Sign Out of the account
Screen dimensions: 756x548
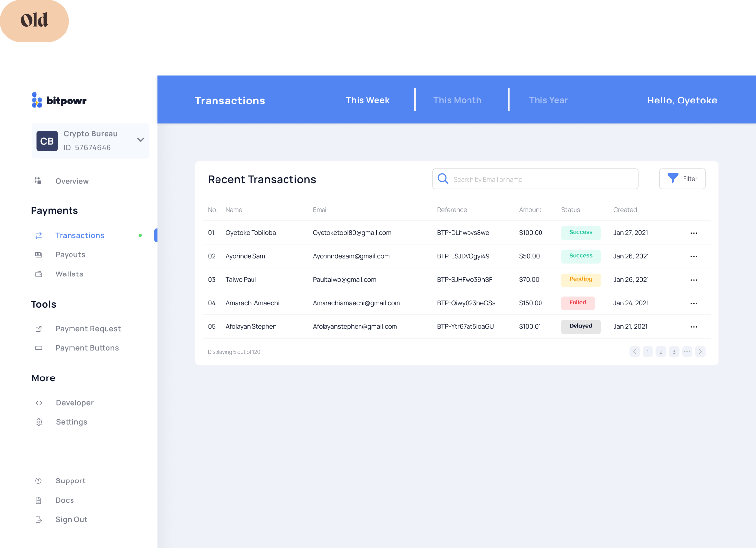coord(72,520)
